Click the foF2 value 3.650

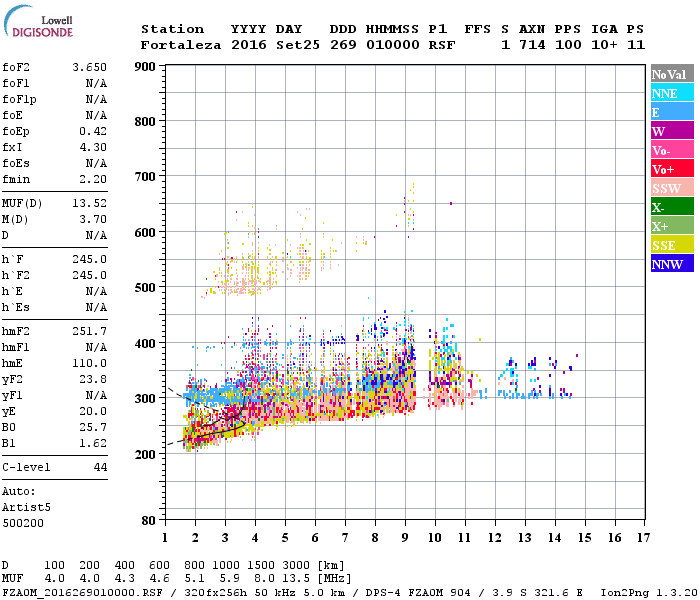[x=90, y=67]
